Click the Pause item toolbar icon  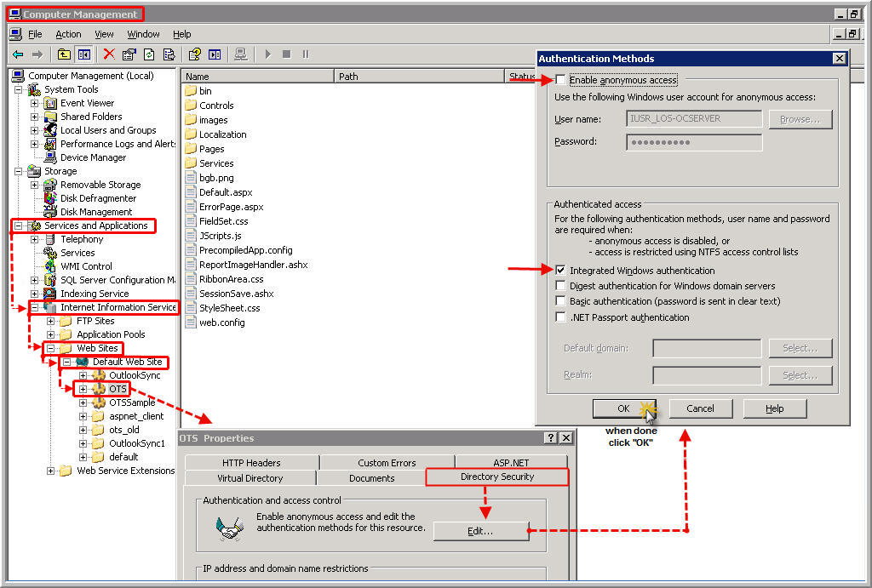306,54
